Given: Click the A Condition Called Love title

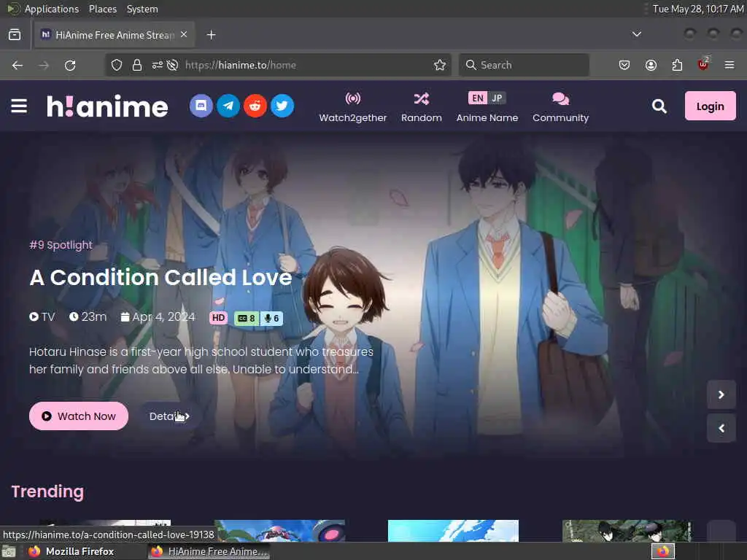Looking at the screenshot, I should (160, 278).
